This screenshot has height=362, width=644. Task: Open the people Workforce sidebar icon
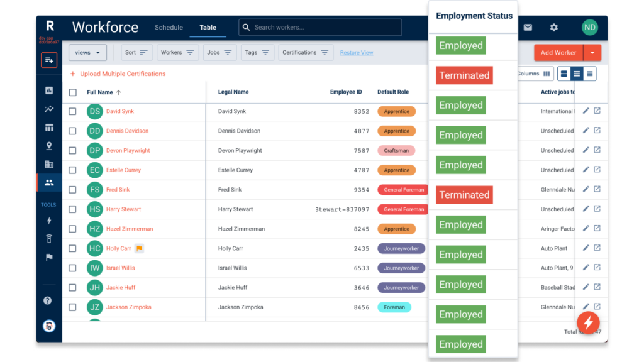pyautogui.click(x=49, y=183)
